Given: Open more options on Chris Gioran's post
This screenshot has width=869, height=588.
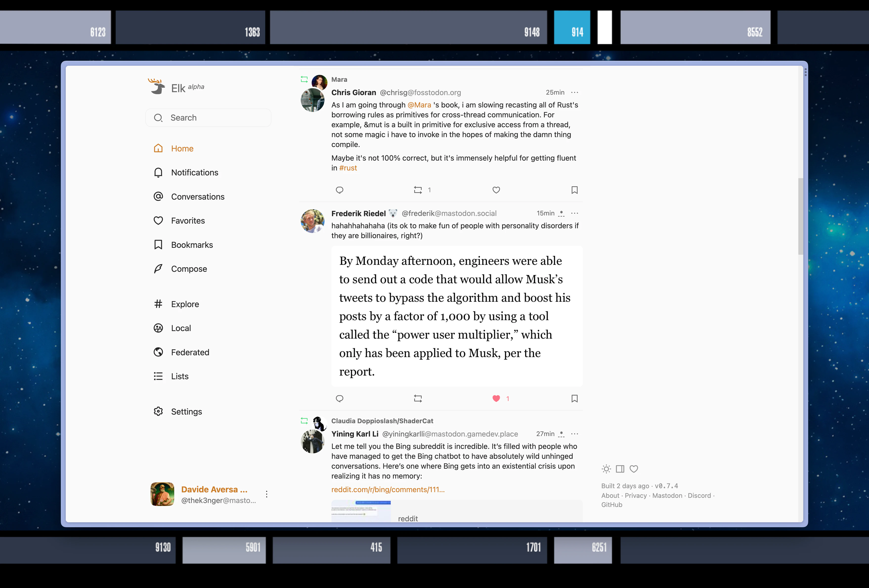Looking at the screenshot, I should tap(575, 92).
